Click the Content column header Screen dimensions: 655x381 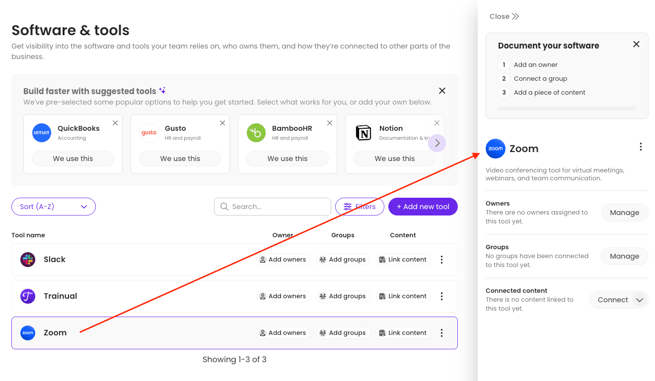pyautogui.click(x=403, y=235)
